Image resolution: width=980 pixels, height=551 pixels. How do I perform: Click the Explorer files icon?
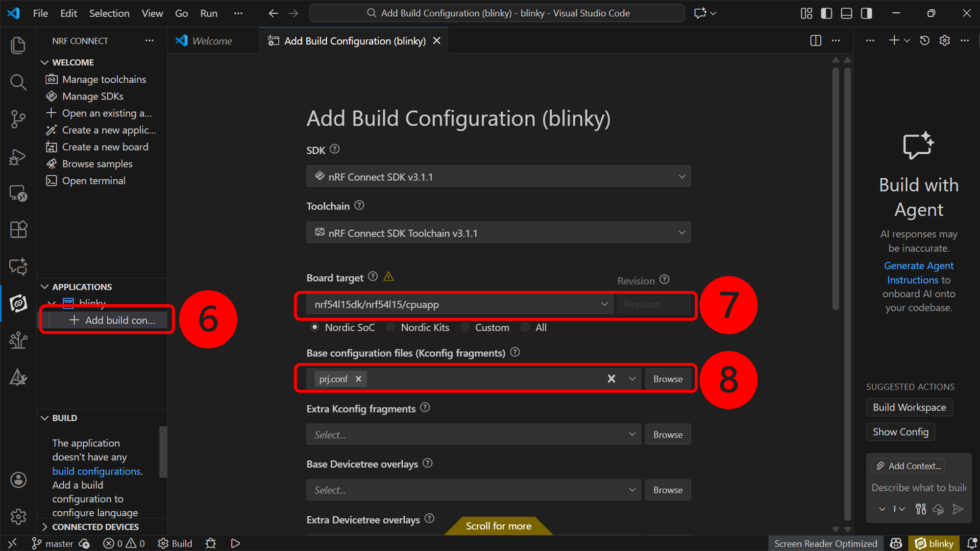[18, 46]
